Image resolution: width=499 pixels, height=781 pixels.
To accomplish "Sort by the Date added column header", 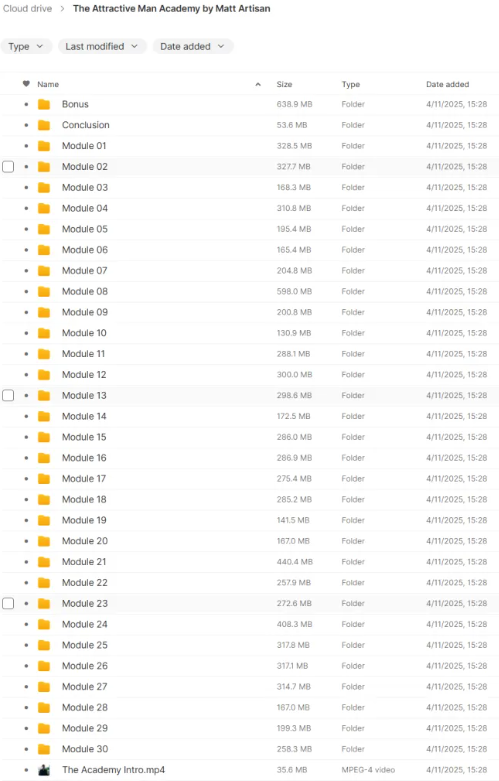I will (448, 84).
